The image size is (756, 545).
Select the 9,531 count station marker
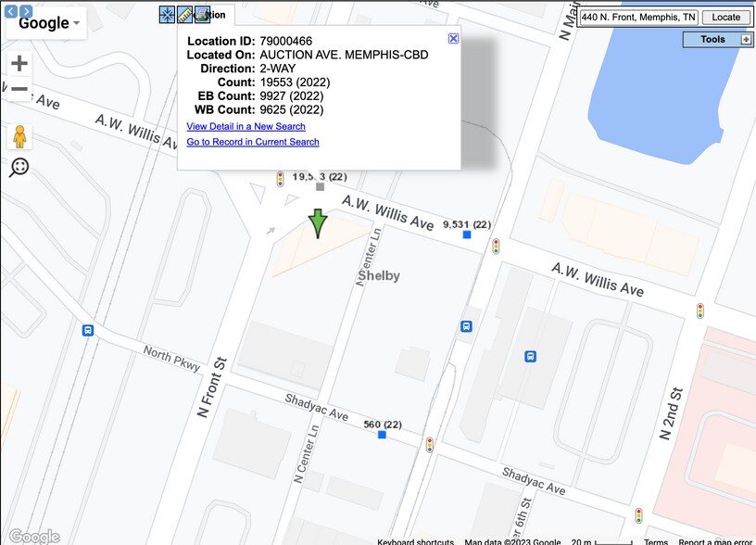click(x=467, y=235)
